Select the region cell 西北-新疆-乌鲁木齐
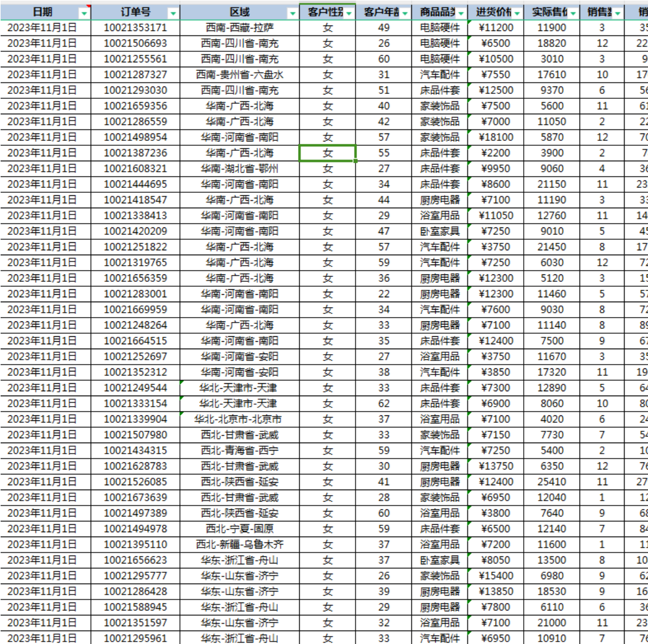Viewport: 648px width, 644px height. pyautogui.click(x=240, y=545)
